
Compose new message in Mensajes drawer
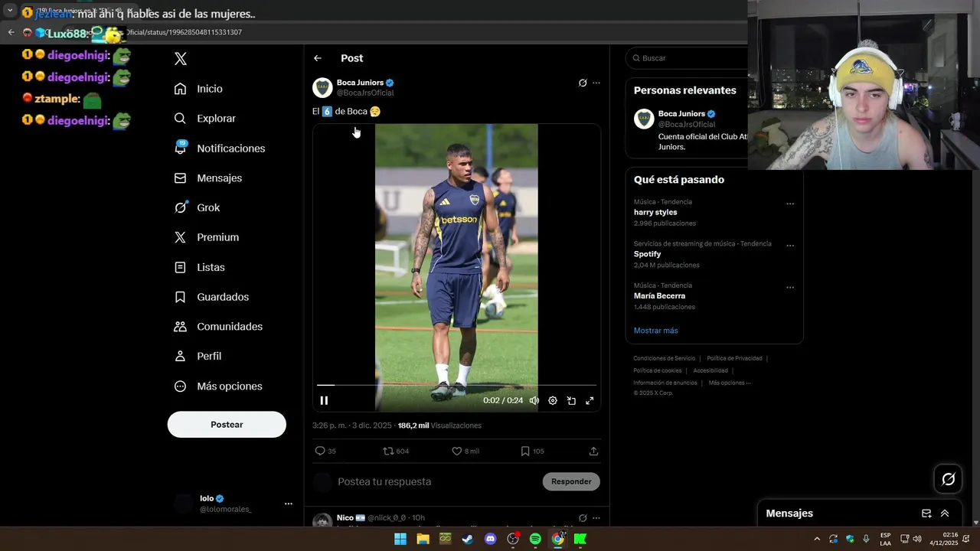[926, 514]
